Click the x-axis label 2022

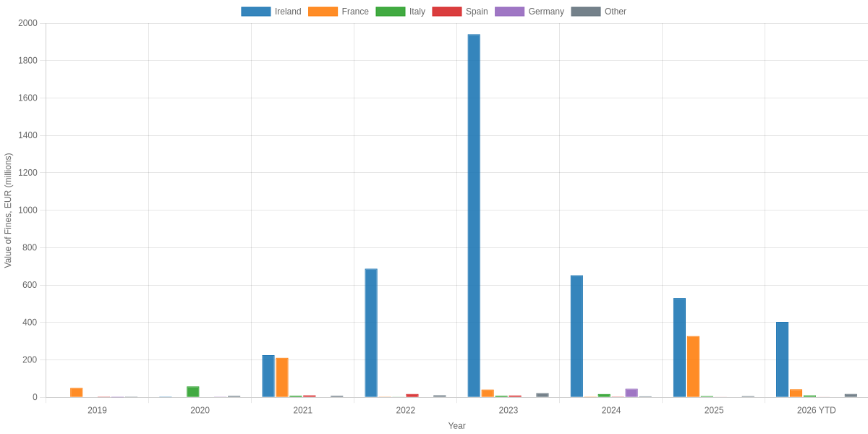406,410
